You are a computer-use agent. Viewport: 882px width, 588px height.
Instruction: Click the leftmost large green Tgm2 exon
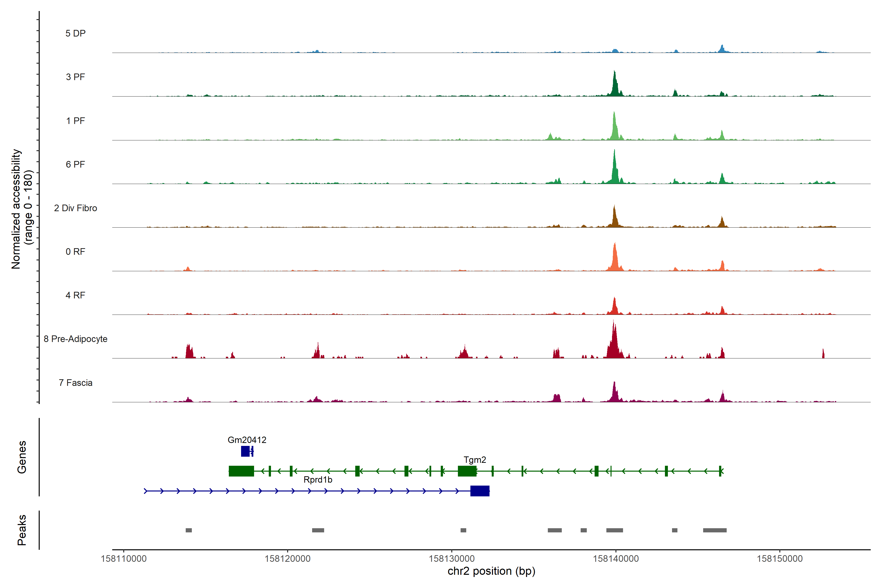point(241,471)
